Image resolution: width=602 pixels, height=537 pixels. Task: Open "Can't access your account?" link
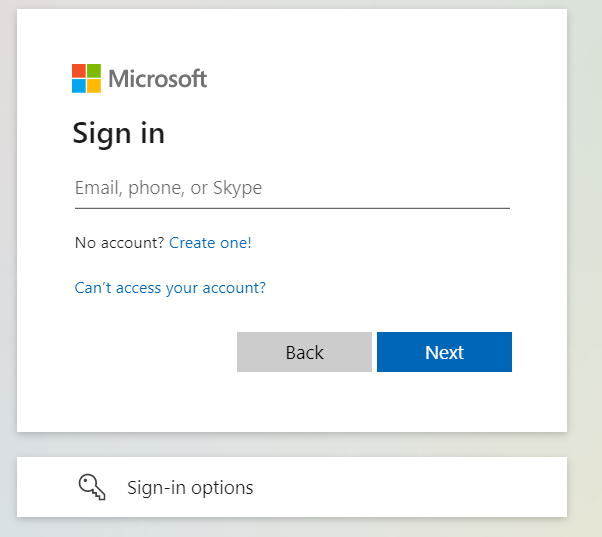[170, 288]
